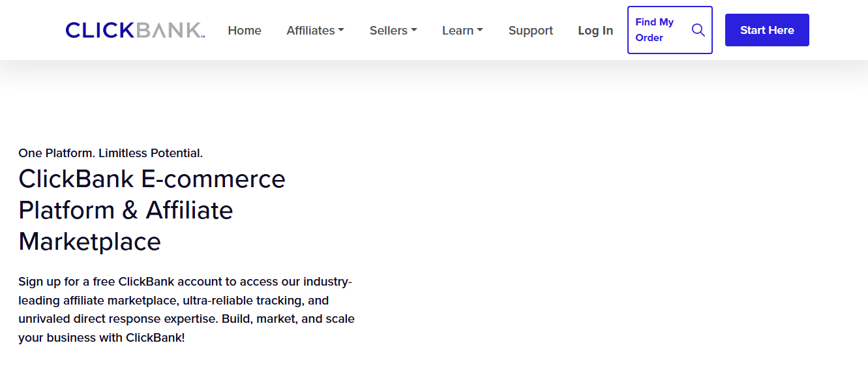
Task: Click the Log In link
Action: click(595, 30)
